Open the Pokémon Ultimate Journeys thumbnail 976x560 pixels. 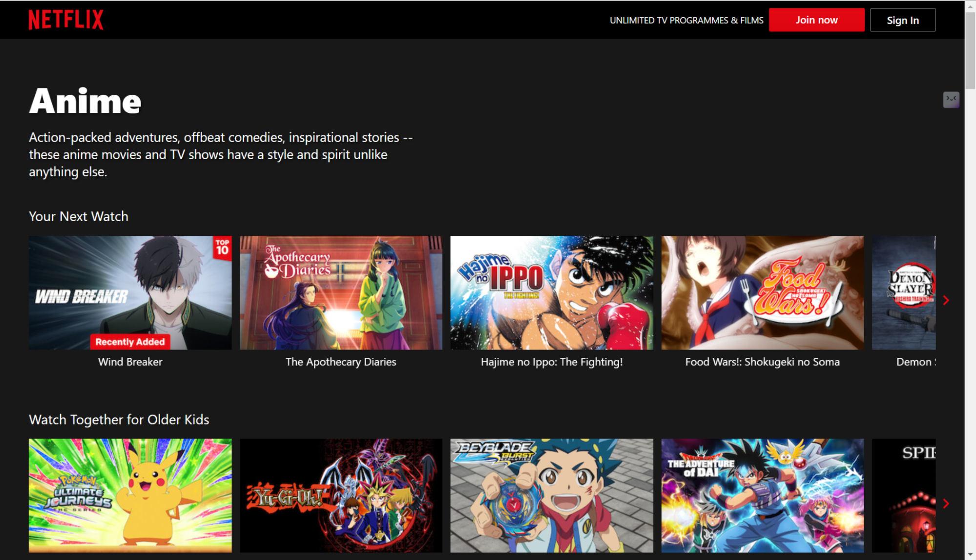pos(130,495)
